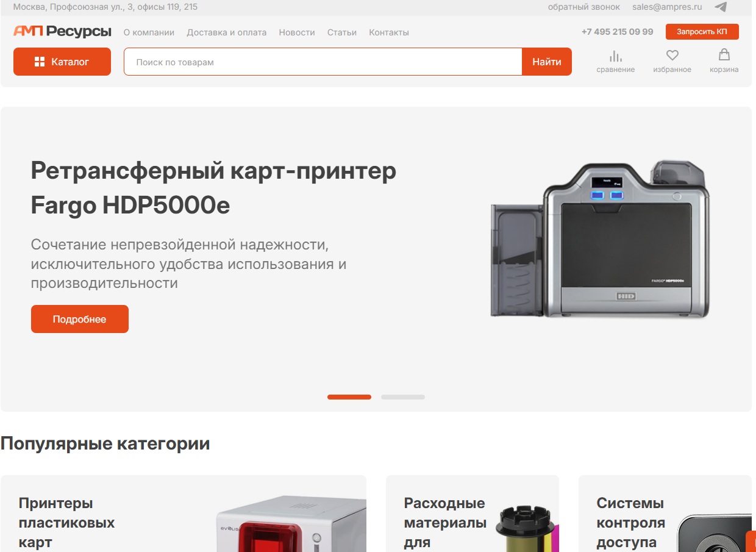756x552 pixels.
Task: Navigate to Контакты page
Action: tap(389, 32)
